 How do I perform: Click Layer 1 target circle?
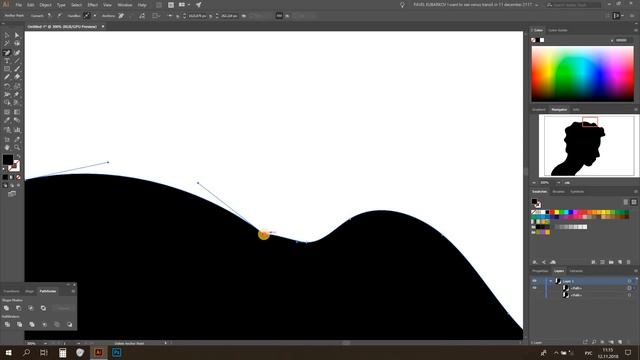(629, 281)
